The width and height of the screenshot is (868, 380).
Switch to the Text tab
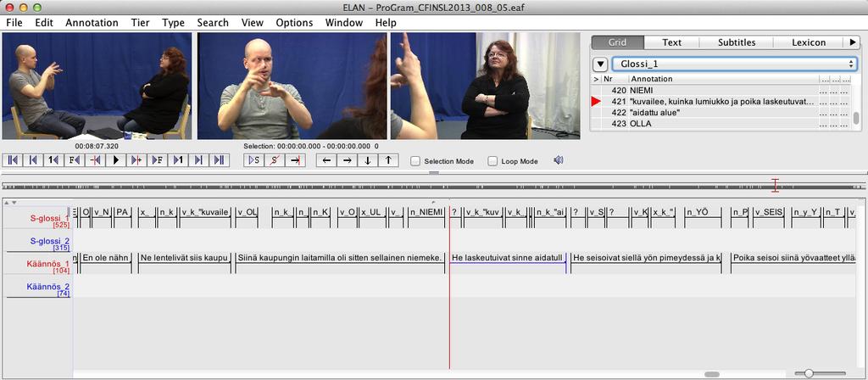(x=671, y=42)
